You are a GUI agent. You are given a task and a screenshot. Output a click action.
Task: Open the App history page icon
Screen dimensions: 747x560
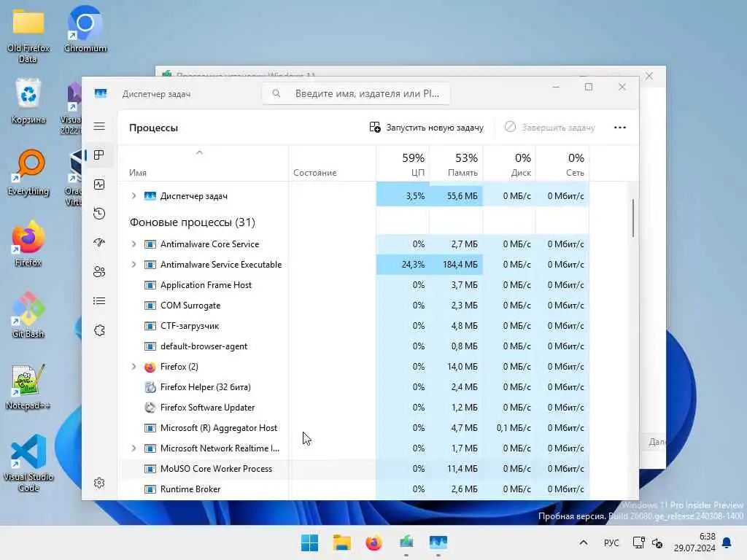tap(99, 214)
